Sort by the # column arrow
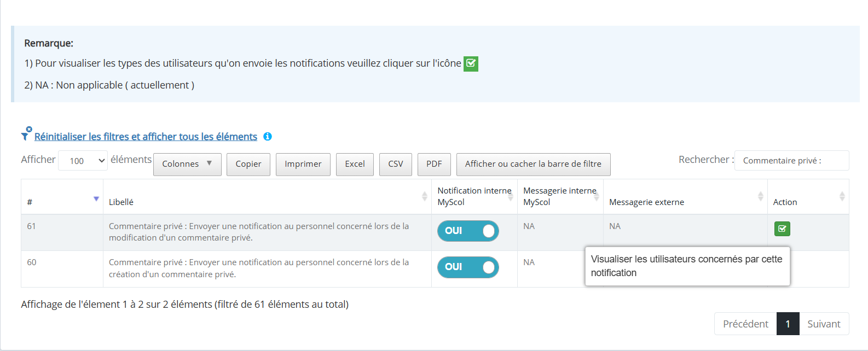The image size is (868, 351). tap(96, 199)
